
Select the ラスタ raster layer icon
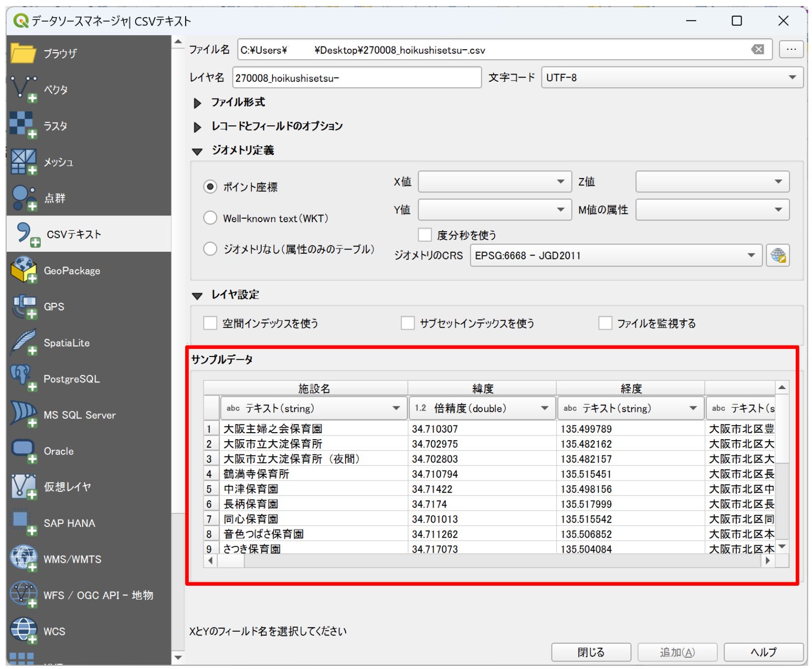(23, 125)
